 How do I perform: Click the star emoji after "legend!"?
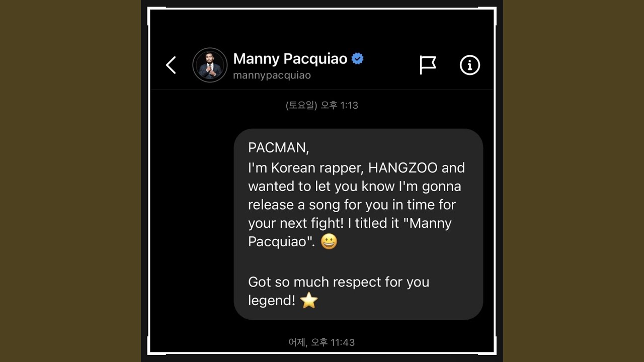click(x=309, y=301)
